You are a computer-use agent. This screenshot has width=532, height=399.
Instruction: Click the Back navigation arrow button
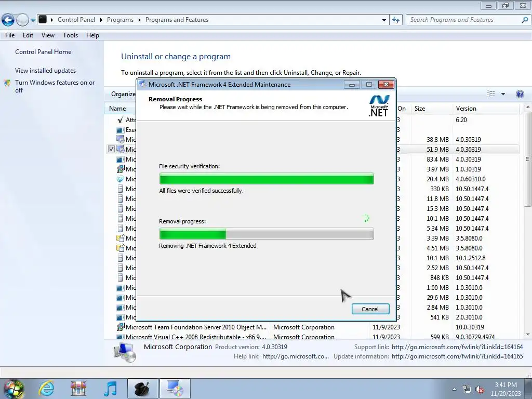8,20
